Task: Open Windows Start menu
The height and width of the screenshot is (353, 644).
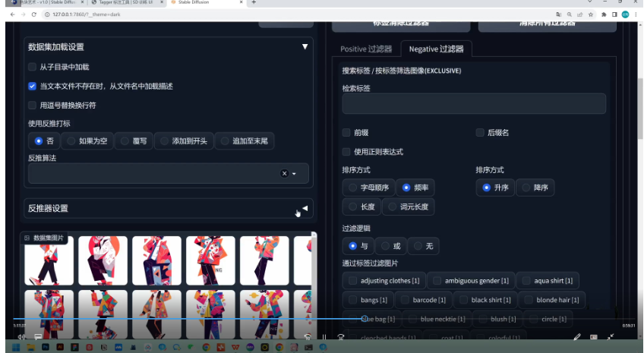Action: pyautogui.click(x=16, y=348)
